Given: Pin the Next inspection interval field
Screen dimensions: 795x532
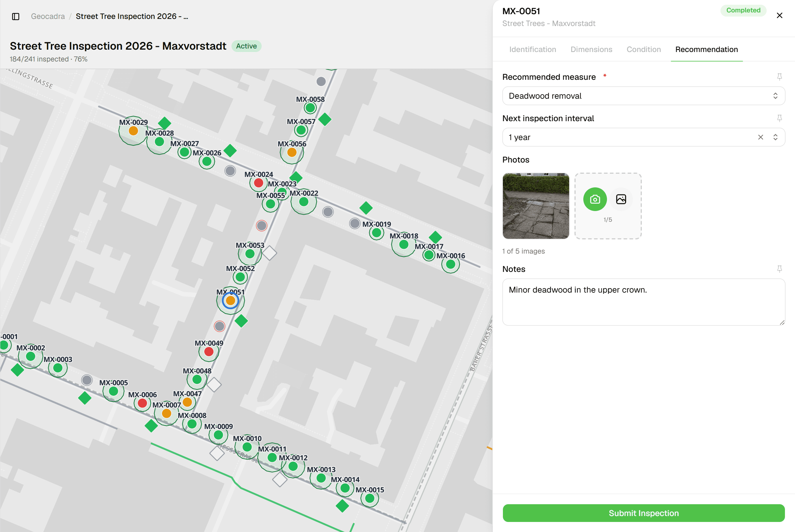Looking at the screenshot, I should tap(779, 119).
